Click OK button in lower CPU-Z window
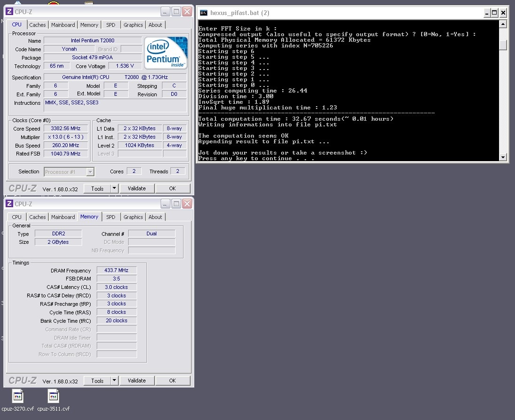Image resolution: width=515 pixels, height=420 pixels. pos(172,381)
